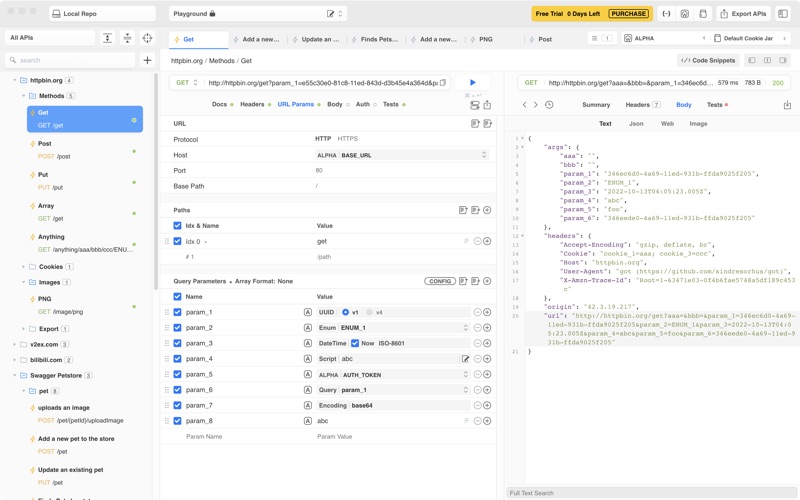The image size is (800, 500).
Task: Send the request with the play button
Action: [472, 82]
